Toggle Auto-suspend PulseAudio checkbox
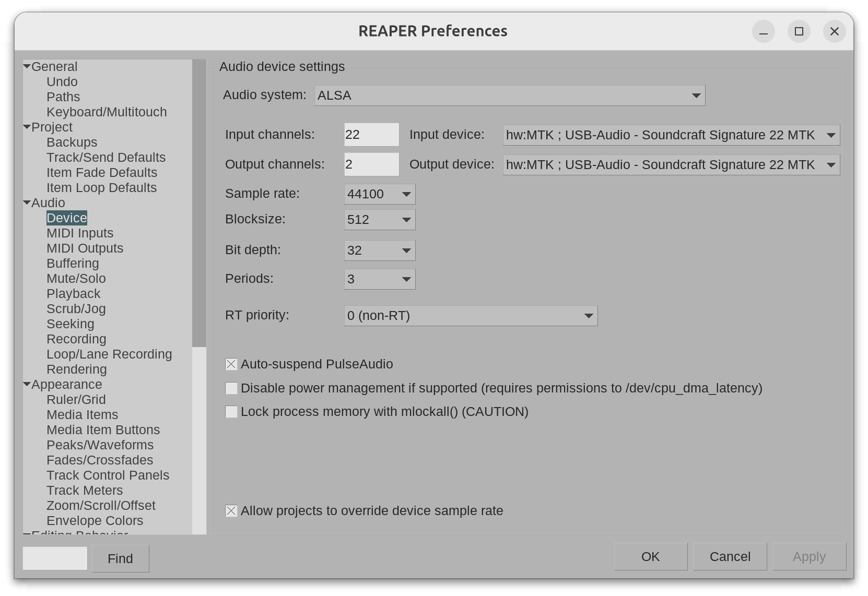 pyautogui.click(x=231, y=364)
